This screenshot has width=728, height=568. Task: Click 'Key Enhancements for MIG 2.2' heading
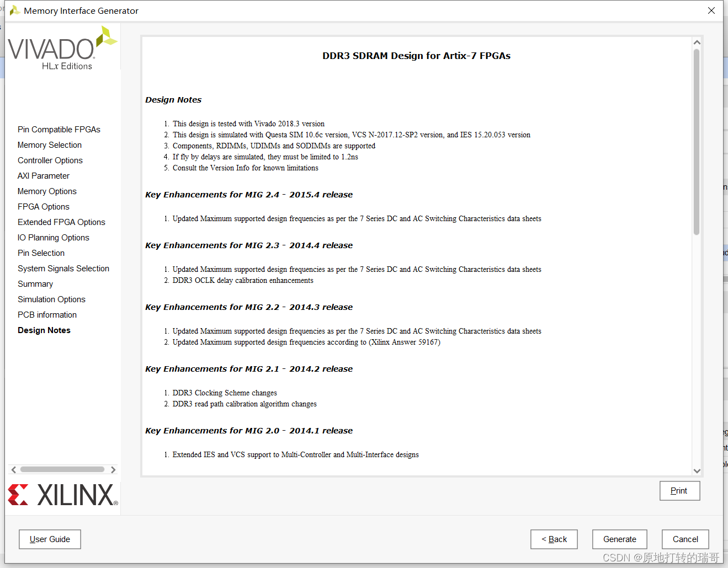249,307
